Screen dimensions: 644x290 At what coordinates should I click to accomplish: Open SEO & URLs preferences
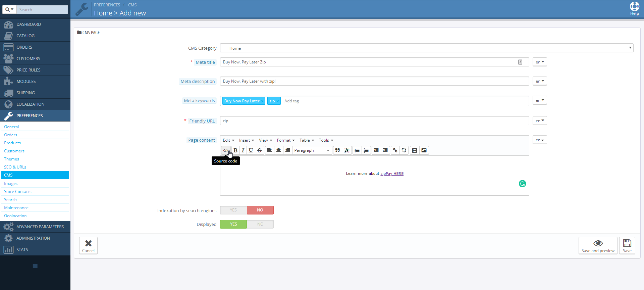15,167
